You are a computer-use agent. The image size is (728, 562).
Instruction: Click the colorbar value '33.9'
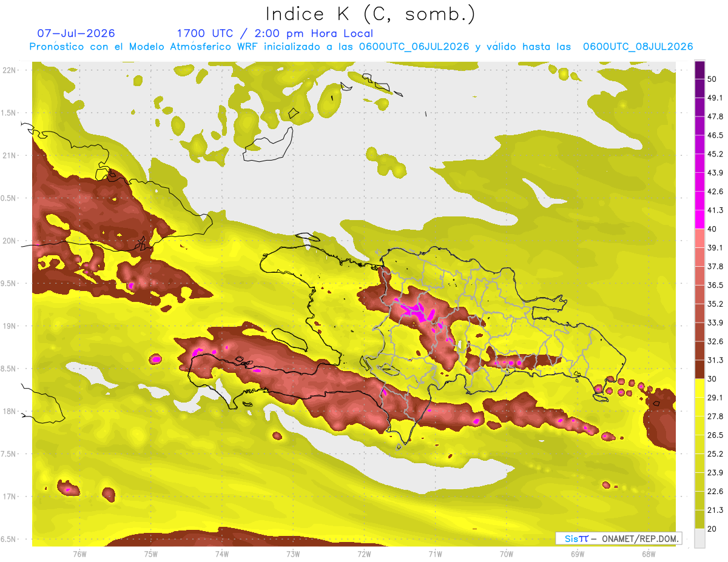[x=715, y=323]
